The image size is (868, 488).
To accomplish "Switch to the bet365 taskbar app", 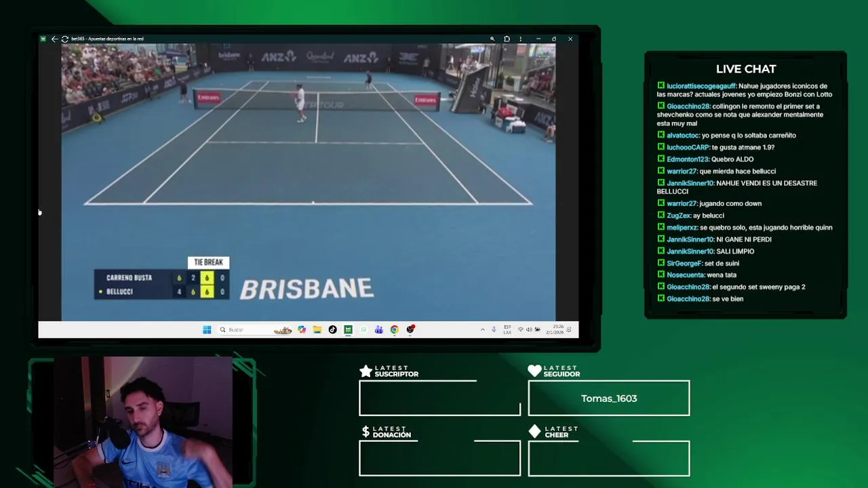I will (x=348, y=329).
